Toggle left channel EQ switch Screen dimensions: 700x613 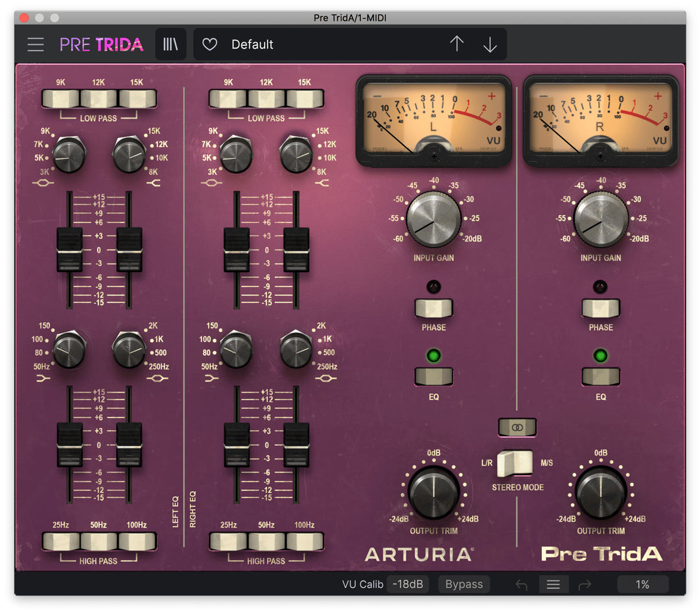[x=434, y=376]
